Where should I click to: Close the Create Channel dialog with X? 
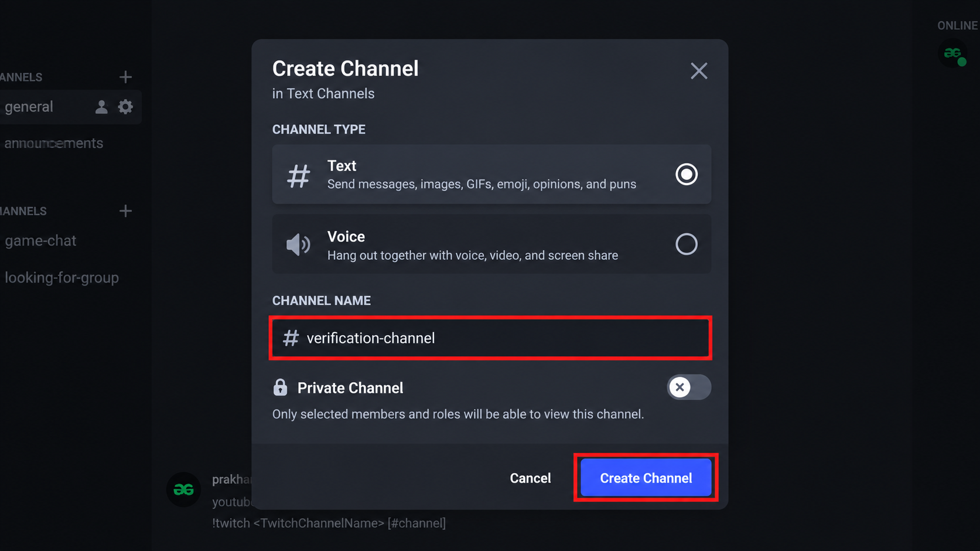click(x=698, y=71)
